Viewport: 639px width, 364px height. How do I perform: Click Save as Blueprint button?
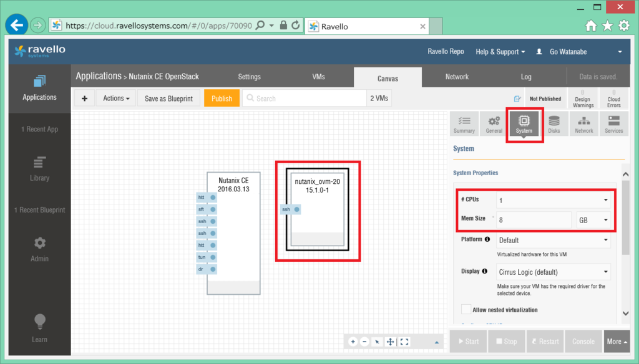[168, 98]
